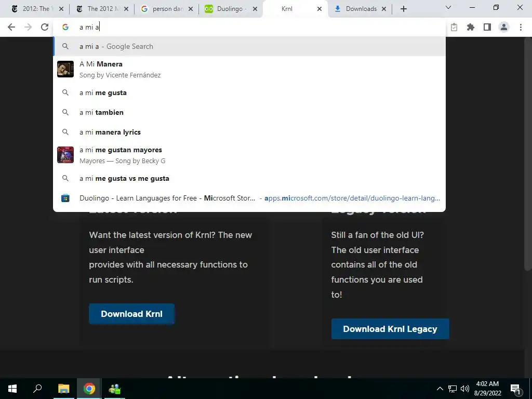Click the 'Download Krnl Legacy' button

pos(390,329)
